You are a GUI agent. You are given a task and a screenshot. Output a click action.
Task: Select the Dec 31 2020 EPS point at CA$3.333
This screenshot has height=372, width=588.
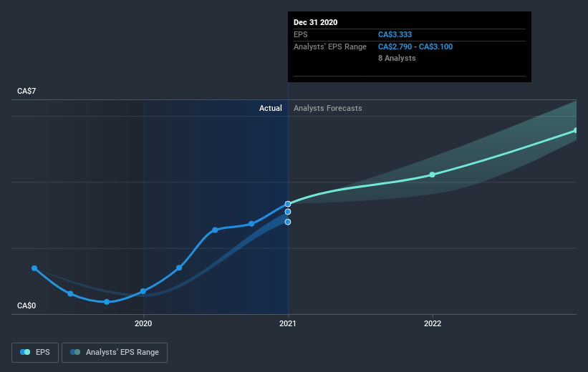coord(288,204)
